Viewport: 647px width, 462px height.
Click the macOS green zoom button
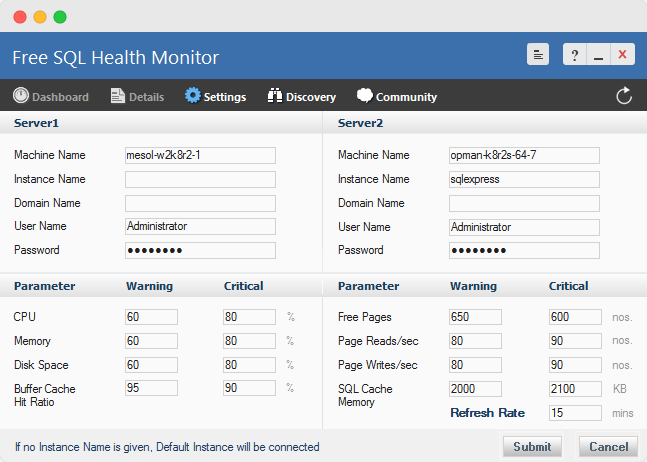coord(60,17)
